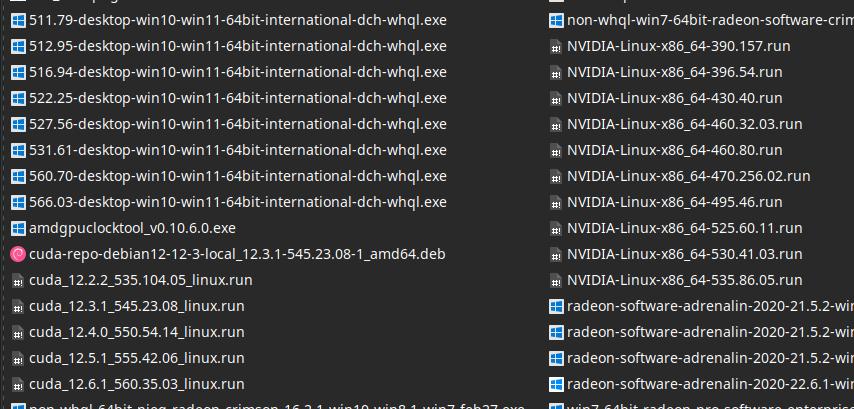Screen dimensions: 854x409
Task: Click the script icon beside cuda_12.4.0_550.54.14_linux.run
Action: pos(18,332)
